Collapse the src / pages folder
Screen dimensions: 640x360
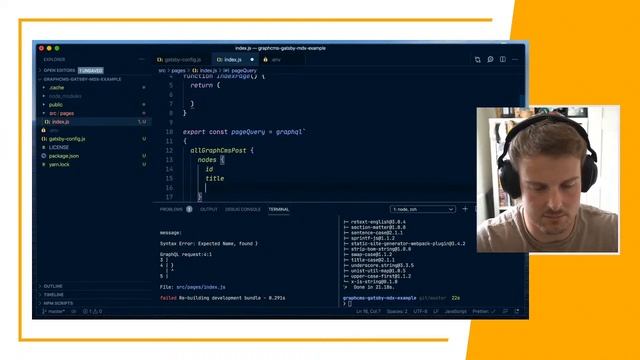[x=61, y=113]
